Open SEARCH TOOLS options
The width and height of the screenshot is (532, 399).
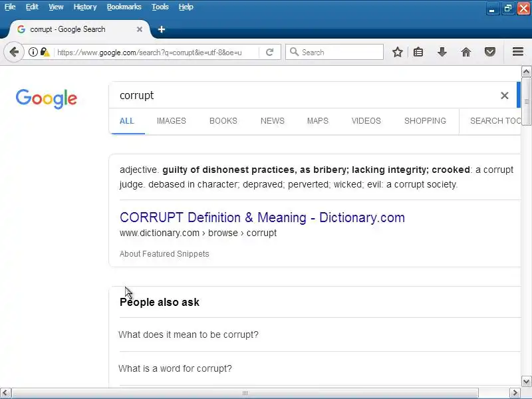click(495, 121)
